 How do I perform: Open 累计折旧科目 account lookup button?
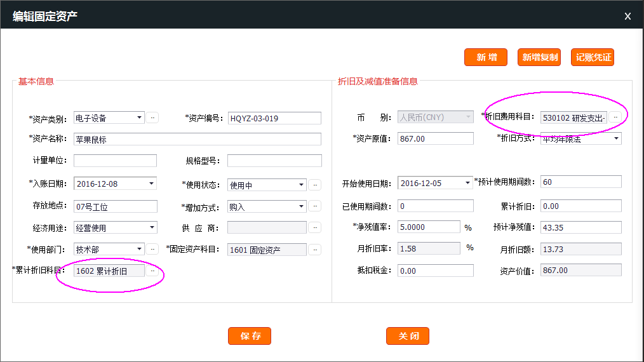click(x=152, y=271)
